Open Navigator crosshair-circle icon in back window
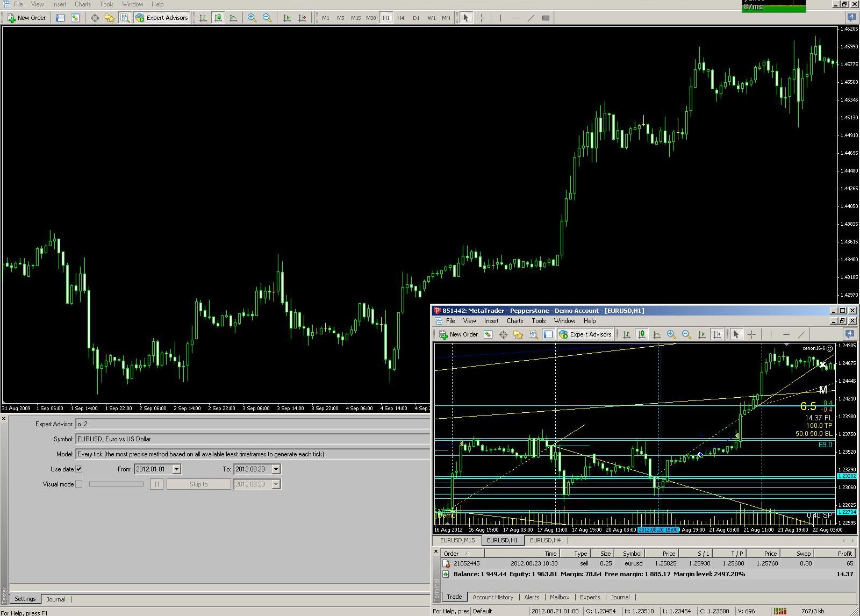860x616 pixels. [x=95, y=18]
